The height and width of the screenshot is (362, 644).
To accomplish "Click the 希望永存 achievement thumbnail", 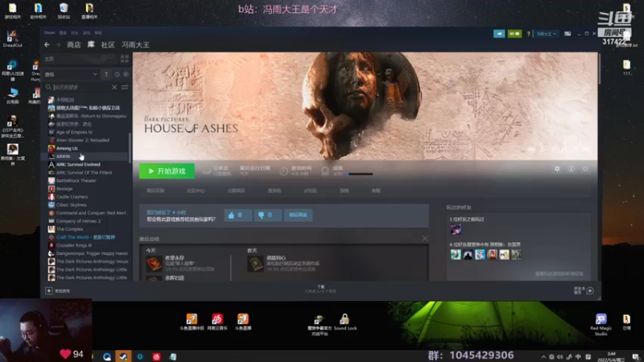I will point(154,263).
